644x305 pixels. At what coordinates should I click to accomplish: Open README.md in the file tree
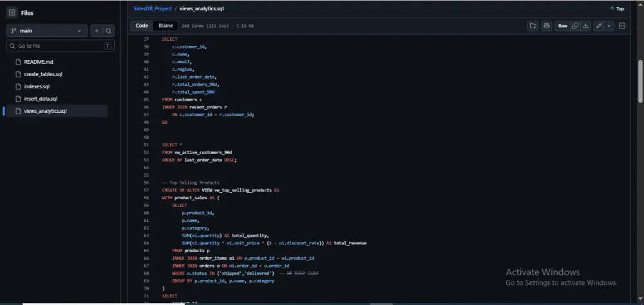tap(39, 62)
